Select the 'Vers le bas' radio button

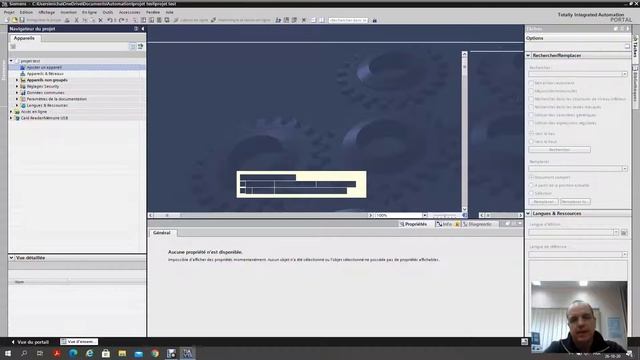coord(531,133)
